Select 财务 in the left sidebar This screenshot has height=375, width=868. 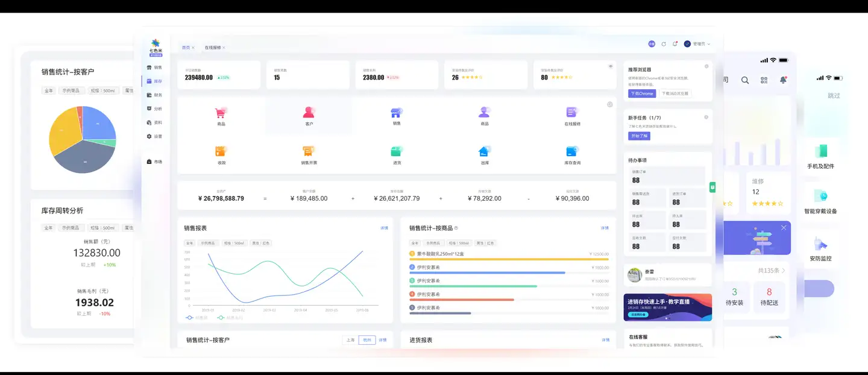click(x=154, y=95)
